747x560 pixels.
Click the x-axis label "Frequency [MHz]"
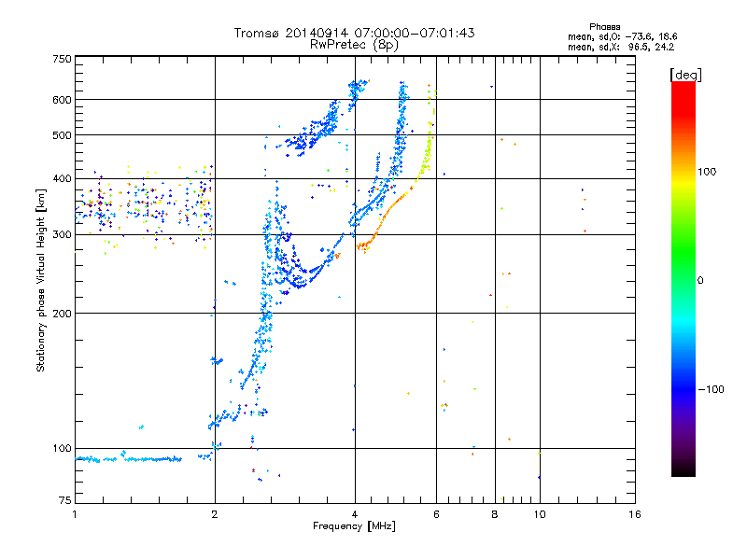pyautogui.click(x=354, y=526)
